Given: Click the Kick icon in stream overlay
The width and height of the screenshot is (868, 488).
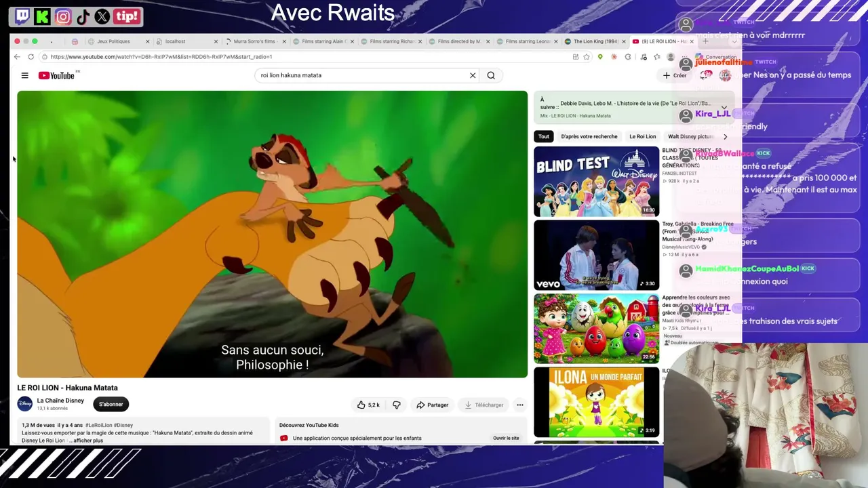Looking at the screenshot, I should point(42,16).
